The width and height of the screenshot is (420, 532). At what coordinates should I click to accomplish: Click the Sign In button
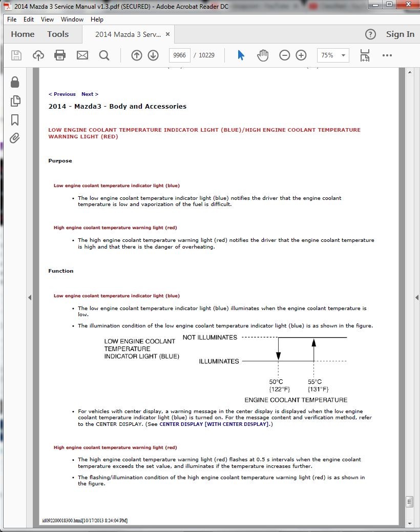[400, 34]
